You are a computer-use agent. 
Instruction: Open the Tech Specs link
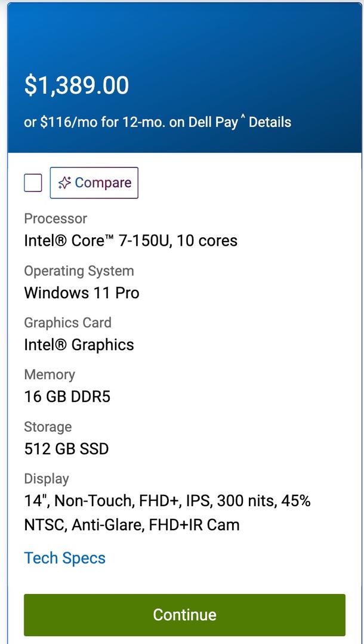coord(64,558)
